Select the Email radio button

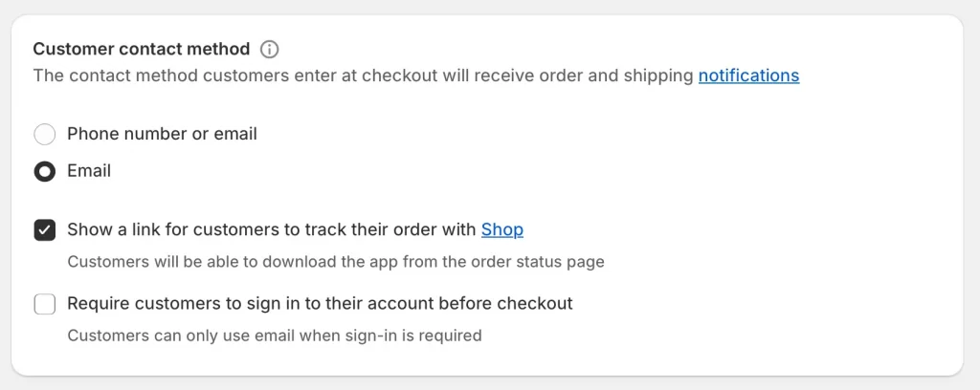click(x=44, y=171)
